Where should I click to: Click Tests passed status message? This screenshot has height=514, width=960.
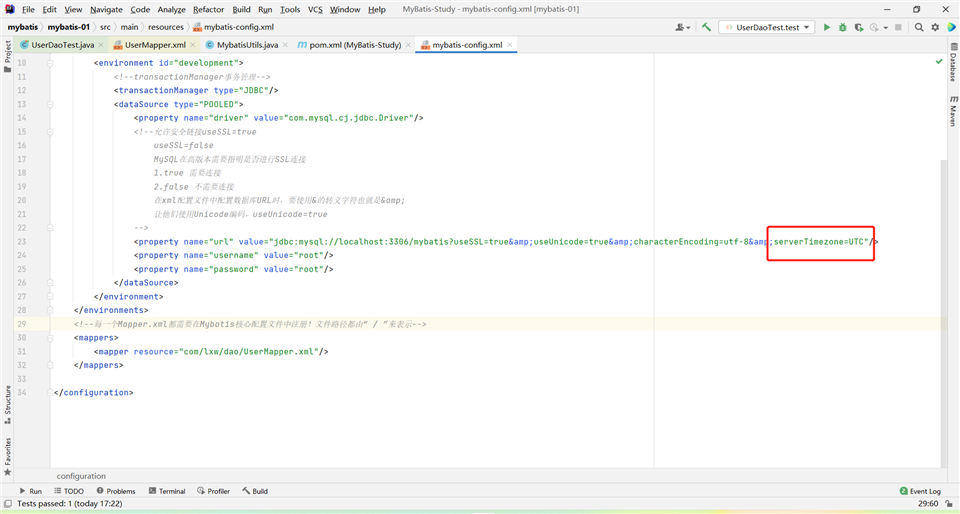69,504
